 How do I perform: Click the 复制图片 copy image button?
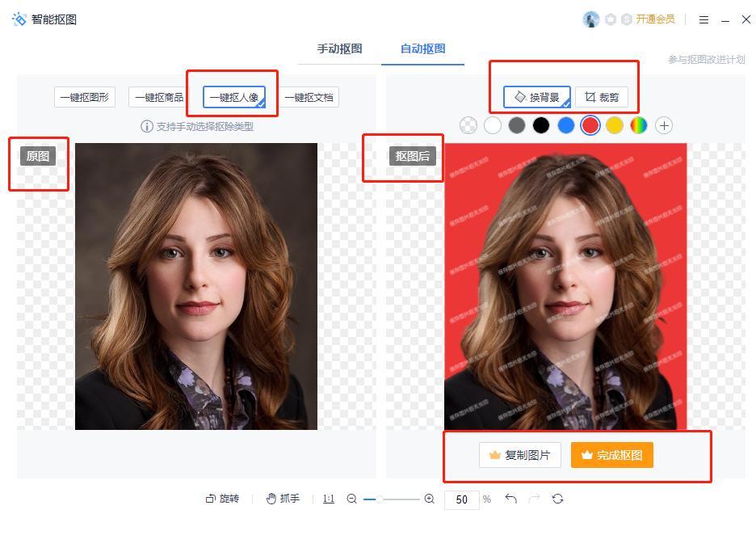point(520,455)
